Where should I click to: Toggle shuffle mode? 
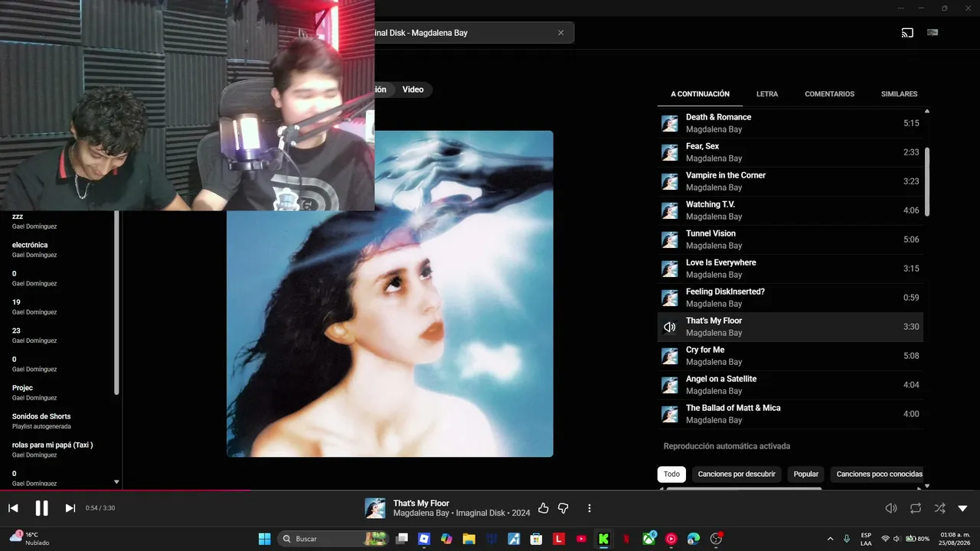939,508
